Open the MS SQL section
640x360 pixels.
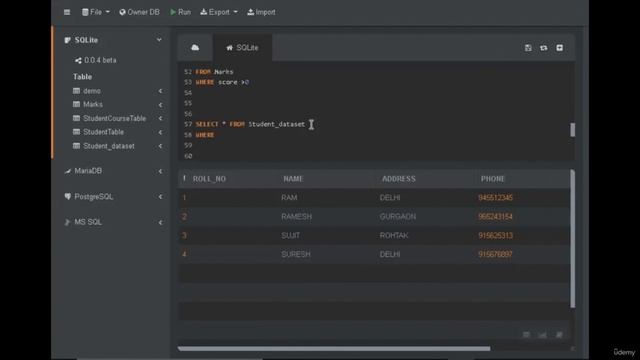88,222
